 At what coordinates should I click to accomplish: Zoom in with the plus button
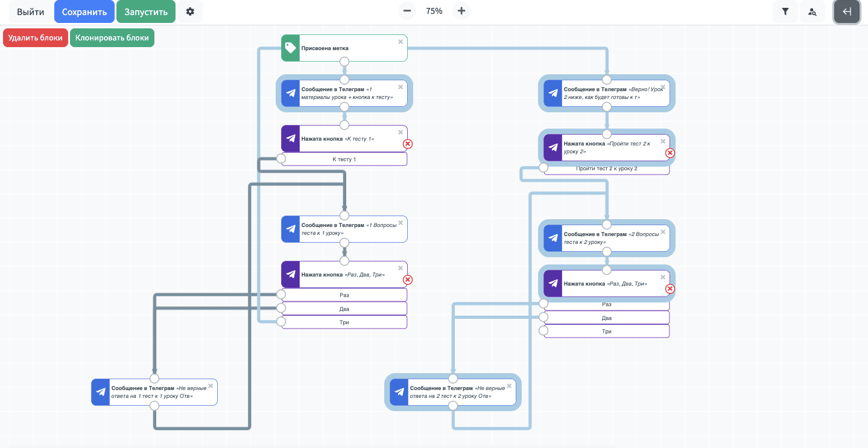461,11
